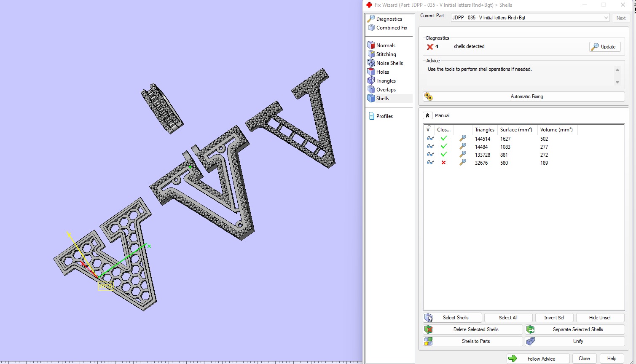Screen dimensions: 636x364
Task: Click the Fix Wizard red cross title icon
Action: point(369,5)
